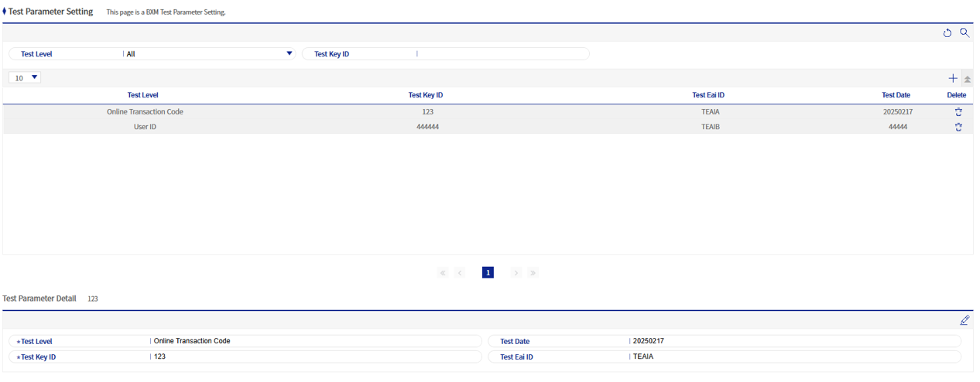The height and width of the screenshot is (382, 980).
Task: Go to previous page arrow
Action: pyautogui.click(x=460, y=273)
